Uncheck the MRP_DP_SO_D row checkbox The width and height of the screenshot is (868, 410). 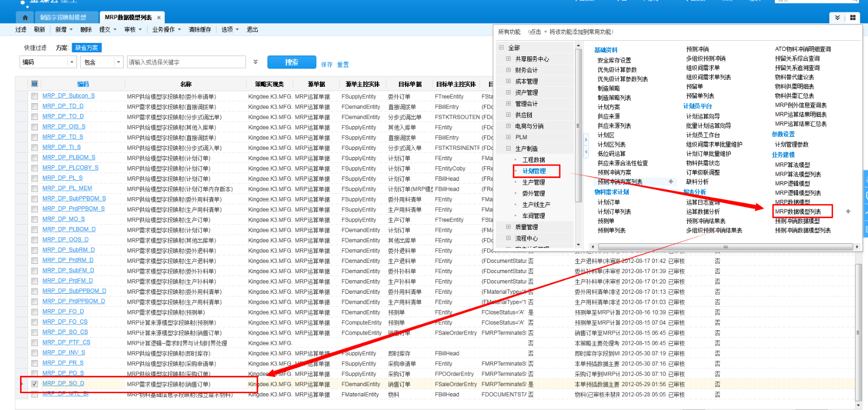pos(35,384)
